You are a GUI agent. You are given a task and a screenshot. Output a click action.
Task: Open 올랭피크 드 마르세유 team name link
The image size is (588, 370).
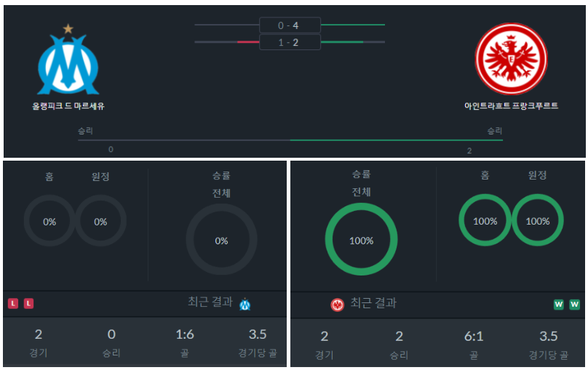(x=68, y=106)
